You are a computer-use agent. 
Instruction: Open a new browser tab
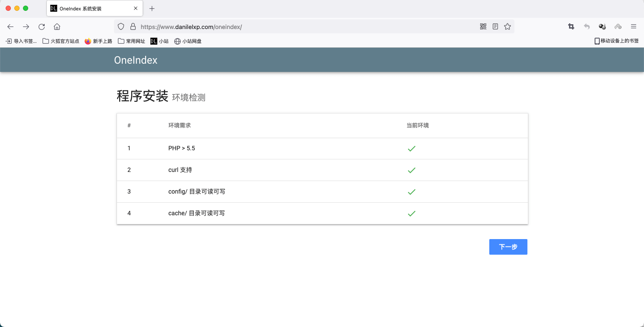(152, 9)
